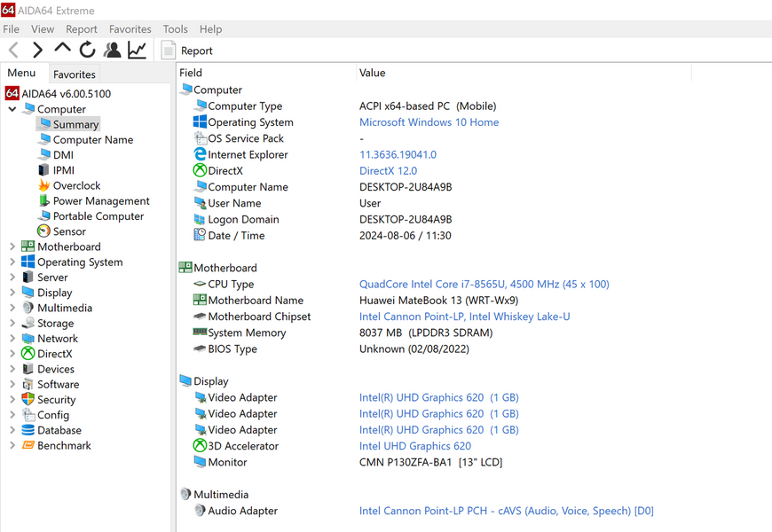Select the Sensor gauge icon

tap(43, 231)
